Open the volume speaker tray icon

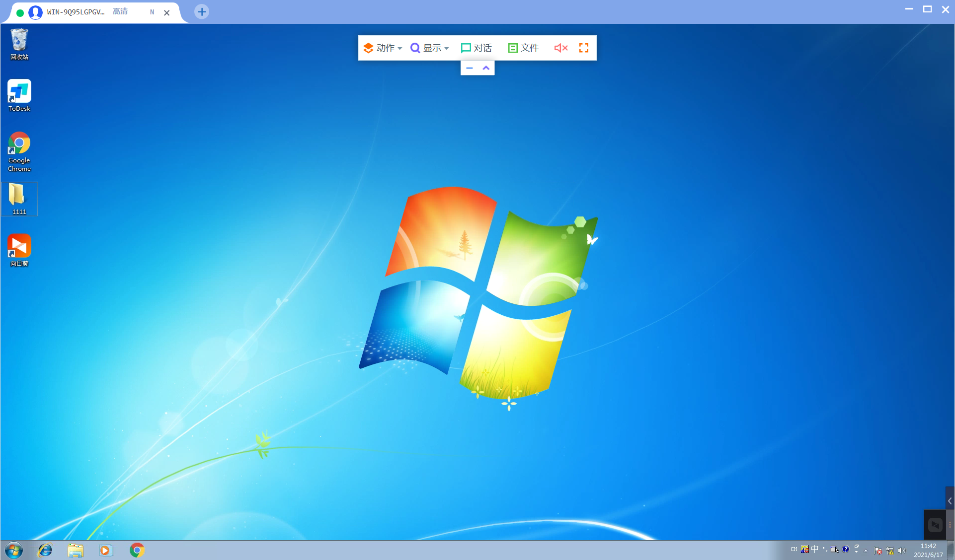click(902, 550)
